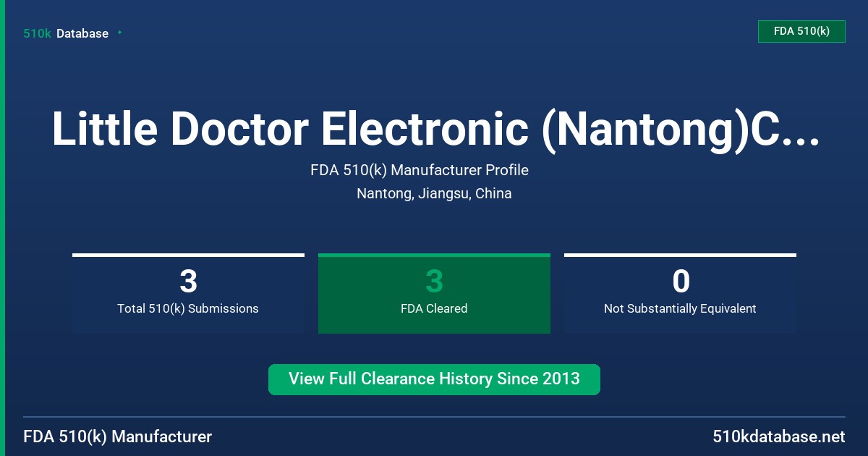Click the small green dot beside Database
The image size is (868, 456).
119,33
